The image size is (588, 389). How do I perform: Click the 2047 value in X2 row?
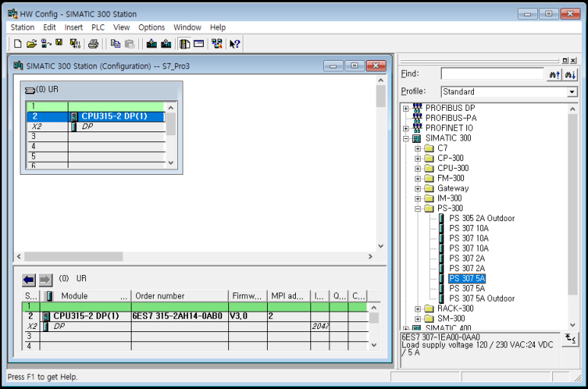[x=320, y=326]
